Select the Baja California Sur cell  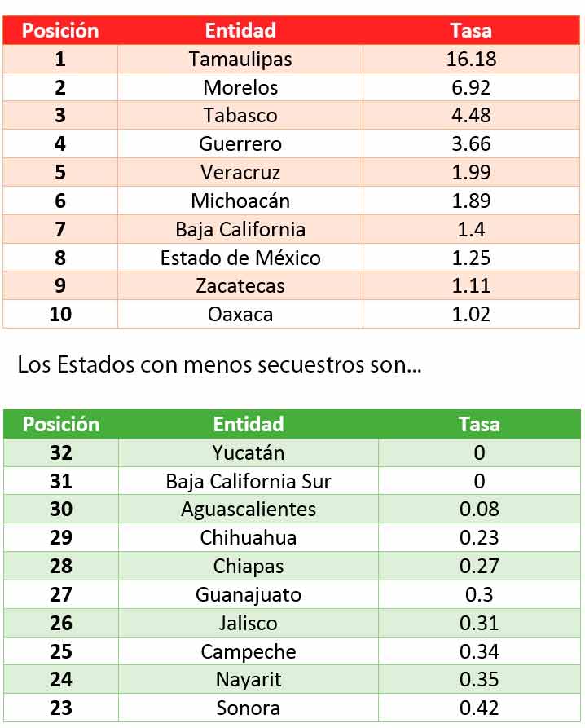point(249,481)
